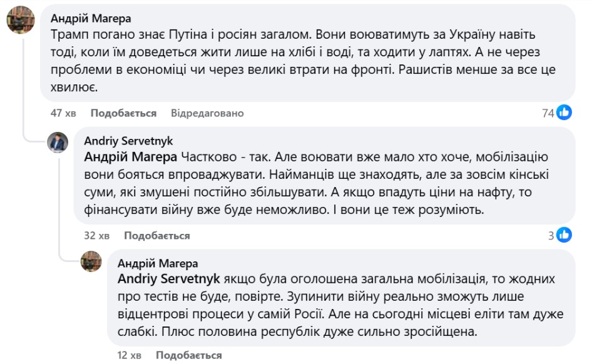592x364 pixels.
Task: Click the like reaction icon beside 3
Action: (x=564, y=235)
